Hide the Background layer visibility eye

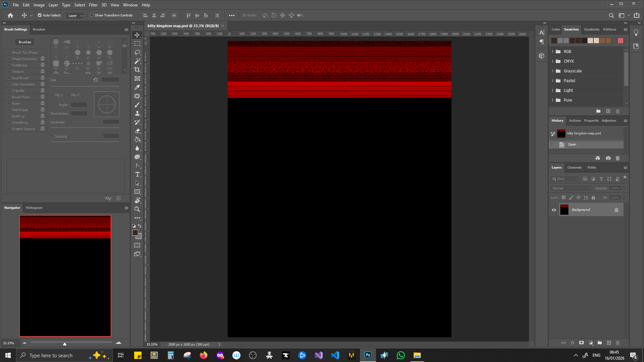click(x=554, y=210)
